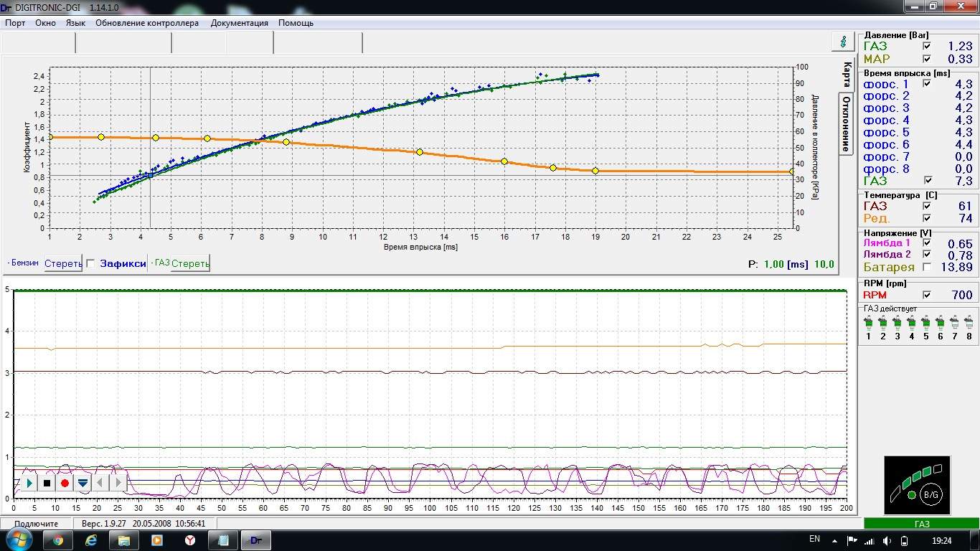Click the Подключите button in status bar

click(x=36, y=524)
